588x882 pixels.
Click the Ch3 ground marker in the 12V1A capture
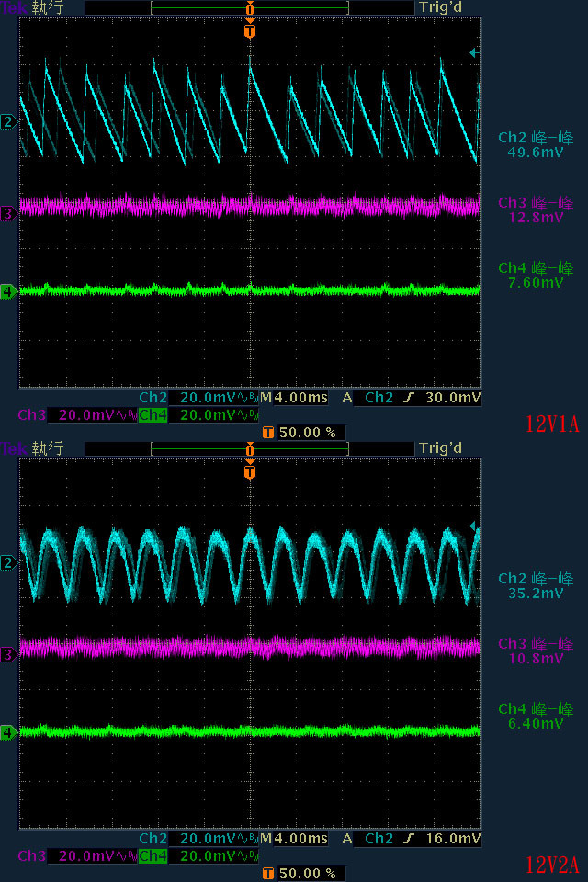(8, 214)
